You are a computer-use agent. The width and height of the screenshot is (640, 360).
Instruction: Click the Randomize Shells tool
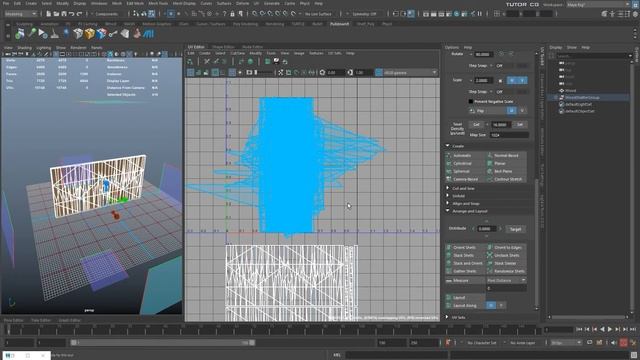click(506, 271)
